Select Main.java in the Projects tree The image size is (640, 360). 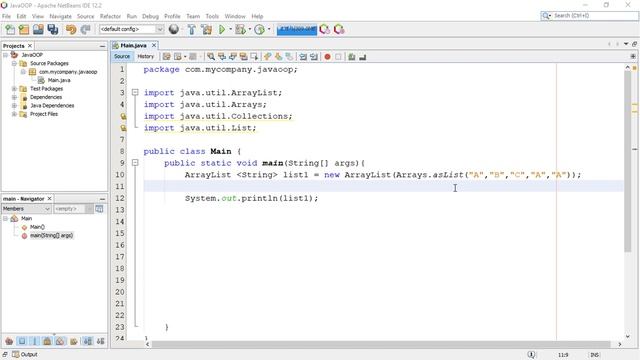point(59,80)
